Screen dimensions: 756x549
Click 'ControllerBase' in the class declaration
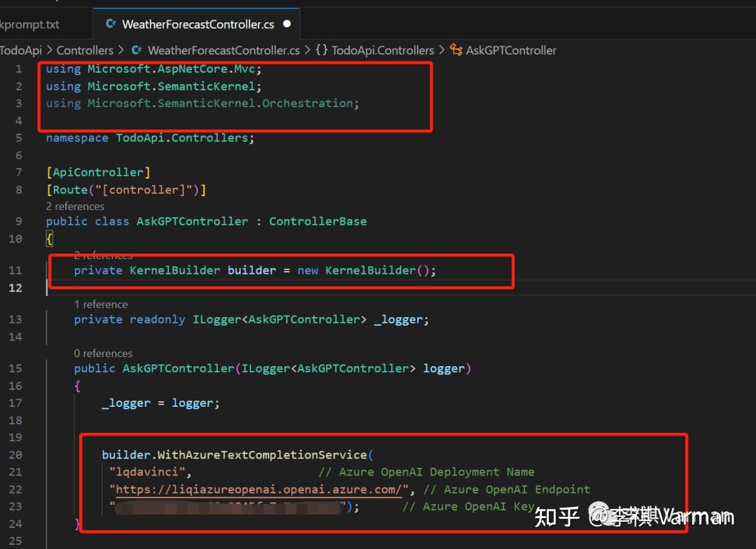point(318,221)
